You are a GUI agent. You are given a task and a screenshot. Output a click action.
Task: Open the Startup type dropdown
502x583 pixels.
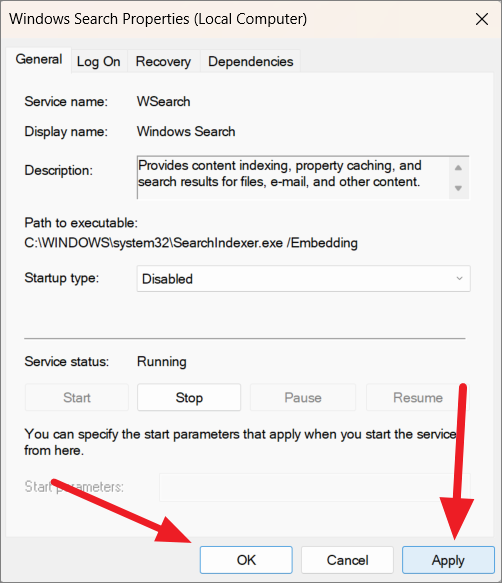coord(303,278)
